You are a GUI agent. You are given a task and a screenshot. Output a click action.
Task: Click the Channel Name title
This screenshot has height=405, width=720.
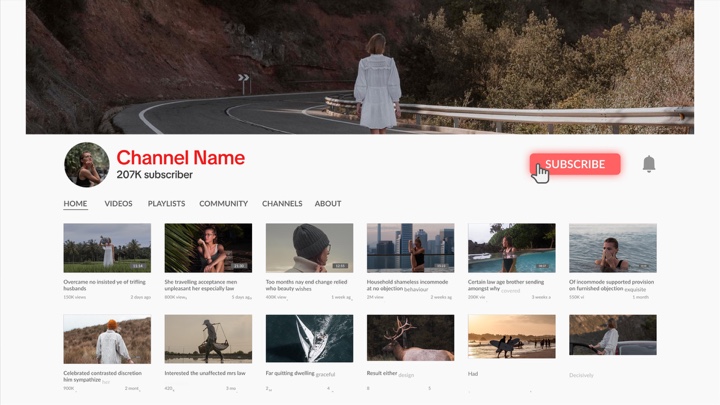tap(180, 157)
